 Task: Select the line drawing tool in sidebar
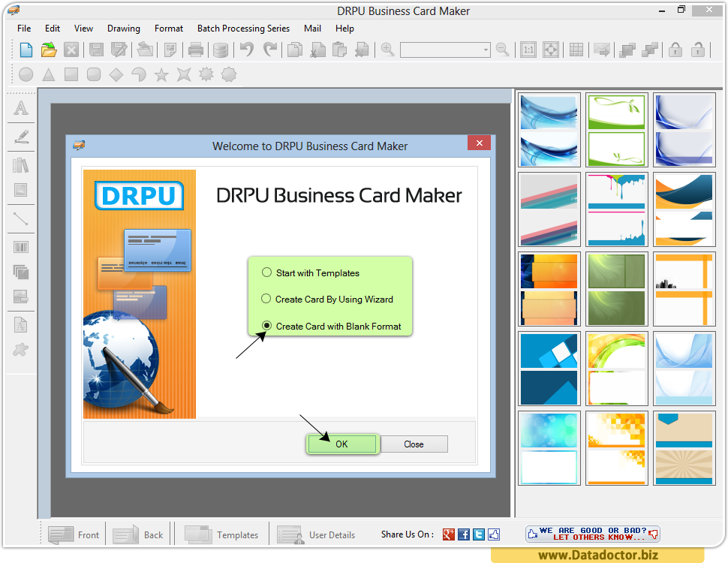click(21, 218)
